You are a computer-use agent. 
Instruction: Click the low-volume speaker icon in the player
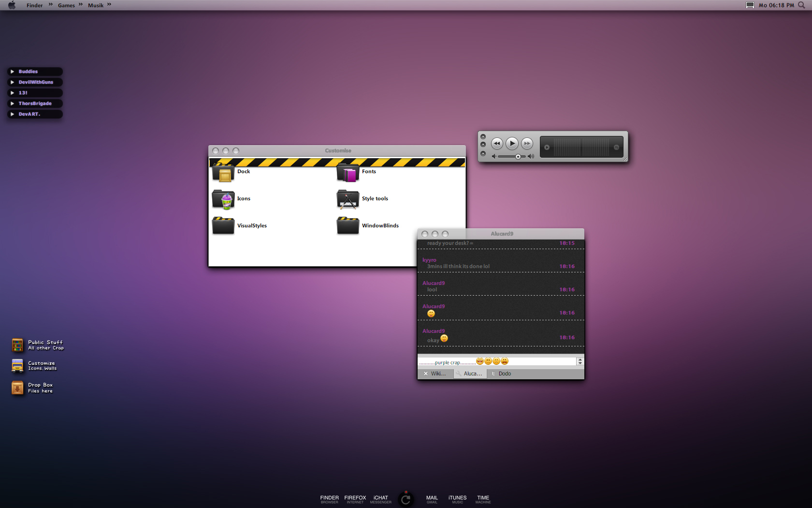(x=494, y=157)
